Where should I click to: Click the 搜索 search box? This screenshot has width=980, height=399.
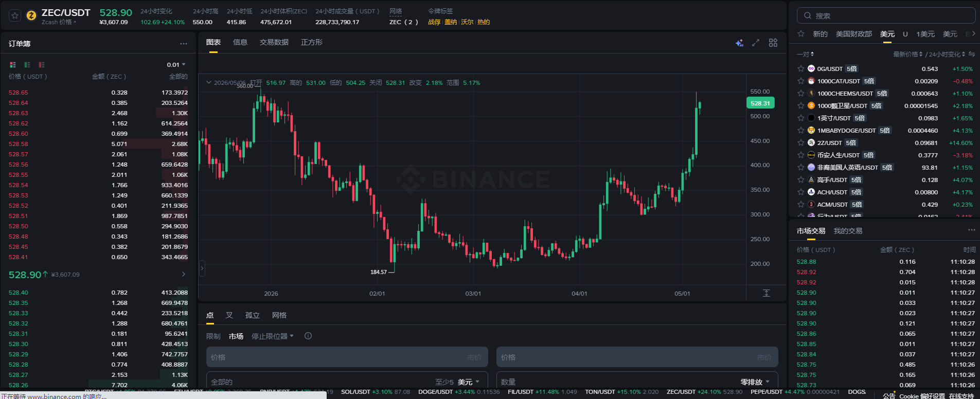point(886,15)
